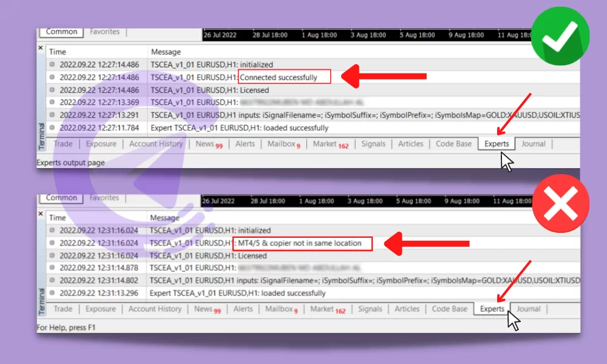Click the bullet icon of the 12:31:13.296 log row
This screenshot has height=364, width=607.
click(52, 293)
